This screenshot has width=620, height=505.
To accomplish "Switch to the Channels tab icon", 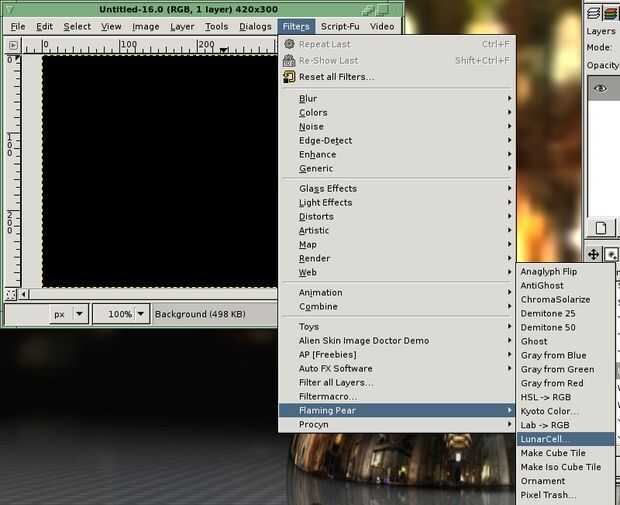I will pos(612,11).
